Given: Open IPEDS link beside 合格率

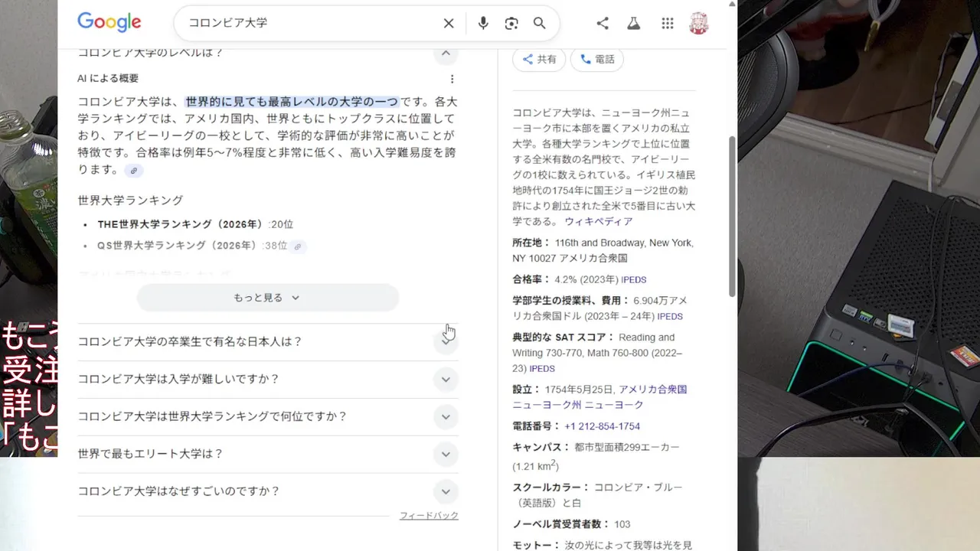Looking at the screenshot, I should [634, 280].
